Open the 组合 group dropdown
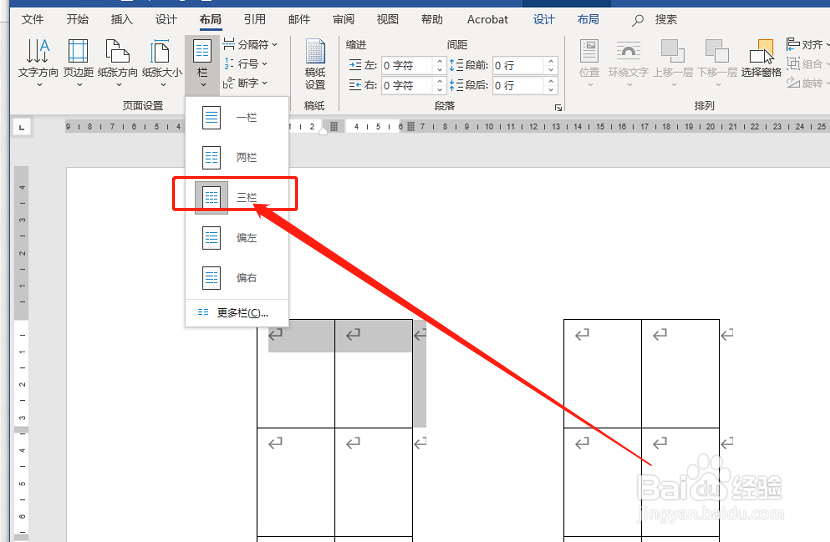Image resolution: width=830 pixels, height=542 pixels. tap(808, 64)
